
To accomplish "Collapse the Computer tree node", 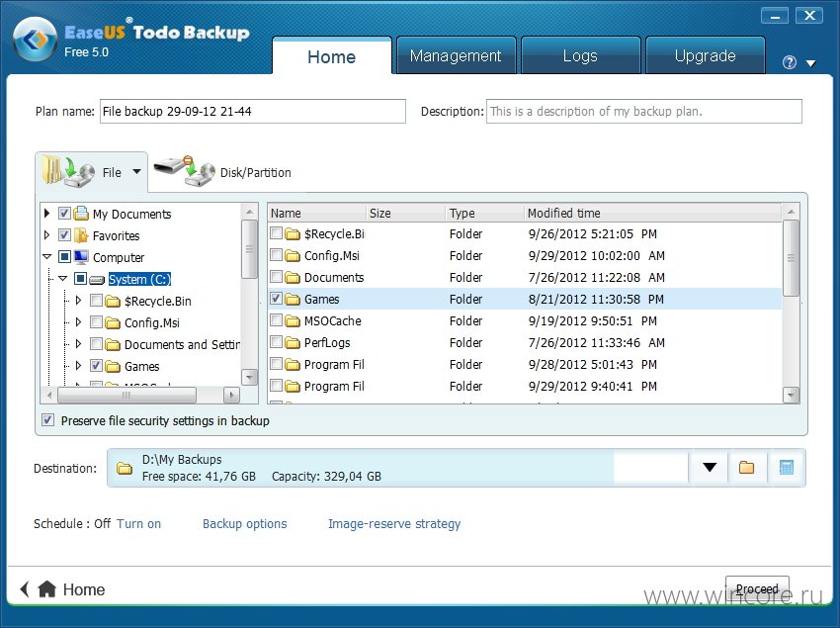I will (47, 257).
